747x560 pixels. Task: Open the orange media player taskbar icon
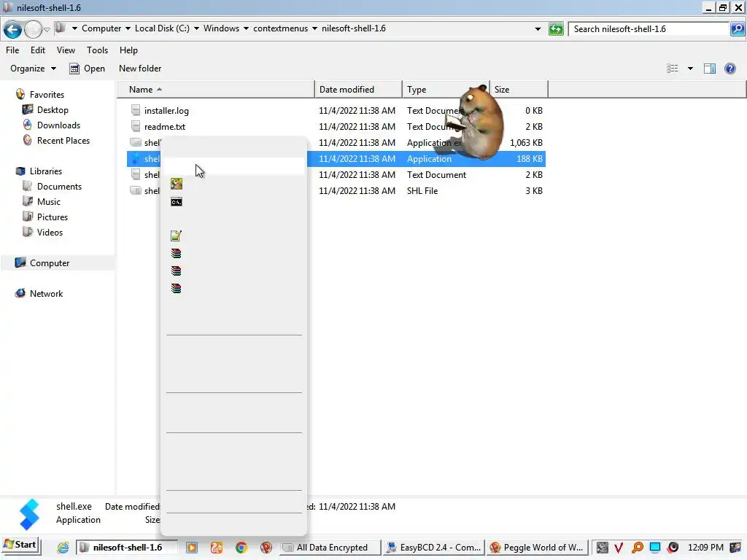pyautogui.click(x=192, y=548)
